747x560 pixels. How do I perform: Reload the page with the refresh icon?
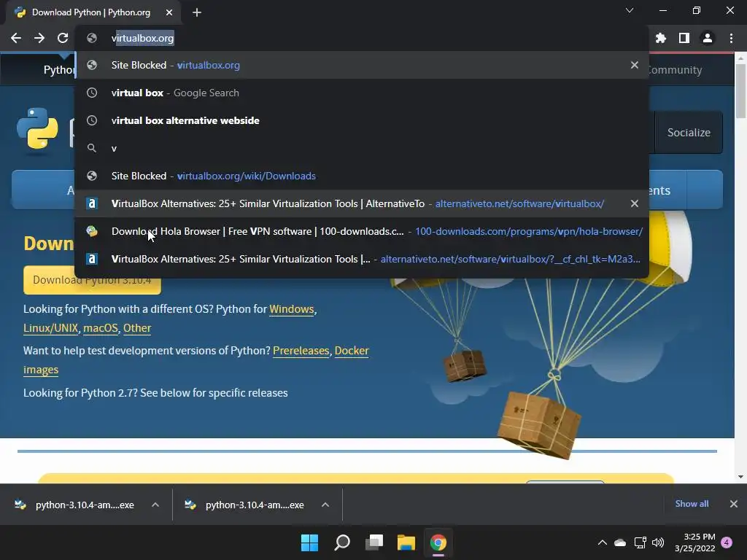point(63,38)
